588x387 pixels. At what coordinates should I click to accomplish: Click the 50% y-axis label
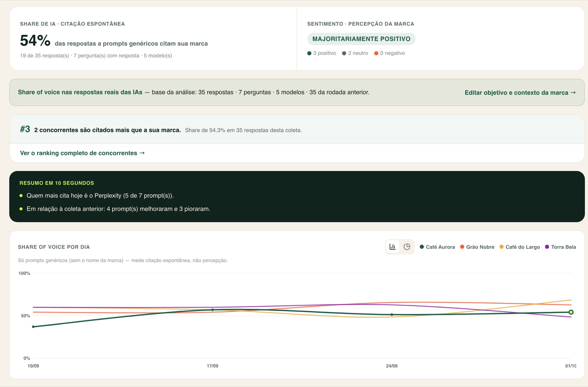(x=25, y=316)
